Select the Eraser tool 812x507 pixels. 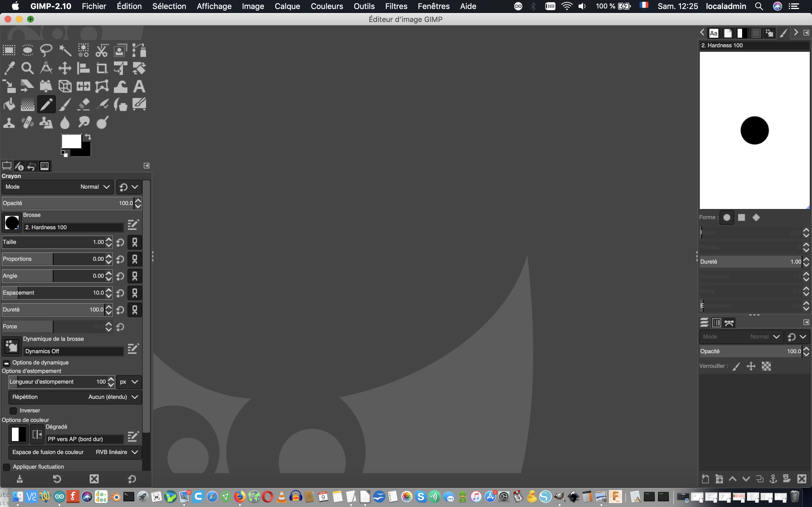[x=83, y=104]
